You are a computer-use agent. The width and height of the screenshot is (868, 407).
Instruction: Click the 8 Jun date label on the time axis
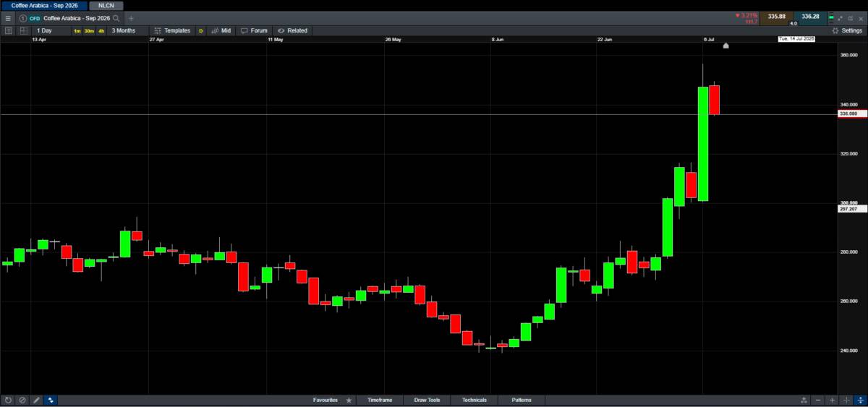(497, 40)
